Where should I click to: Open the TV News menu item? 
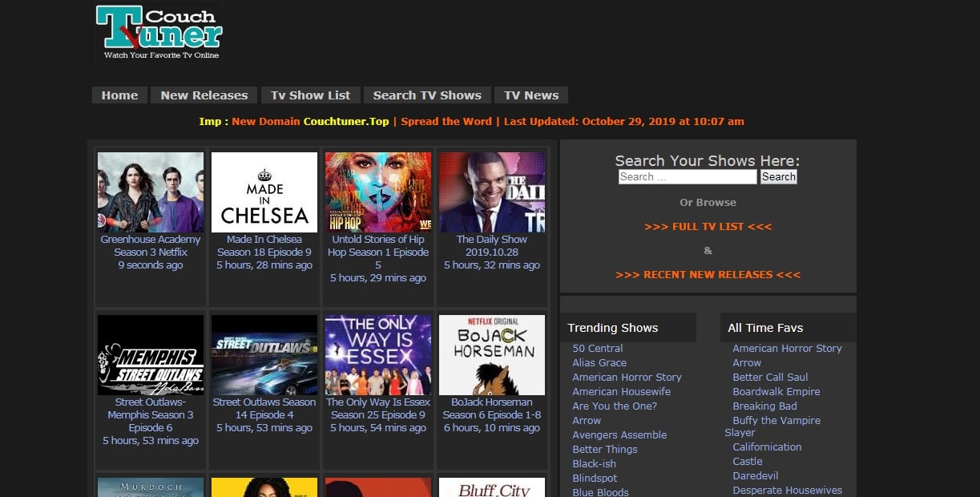531,95
